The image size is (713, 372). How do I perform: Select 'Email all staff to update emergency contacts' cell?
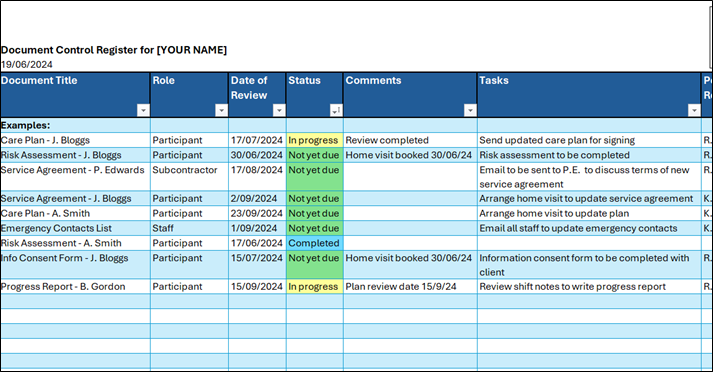pos(589,228)
